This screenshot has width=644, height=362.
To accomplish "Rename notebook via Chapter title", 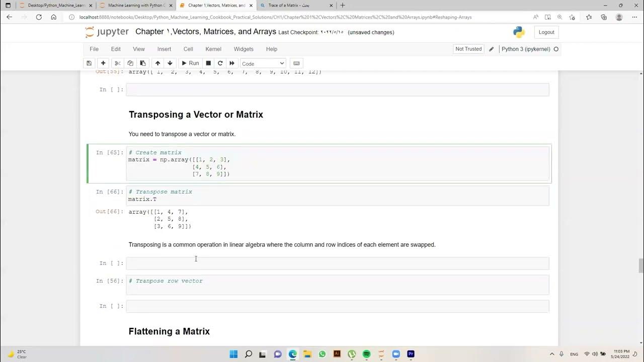I will tap(206, 32).
